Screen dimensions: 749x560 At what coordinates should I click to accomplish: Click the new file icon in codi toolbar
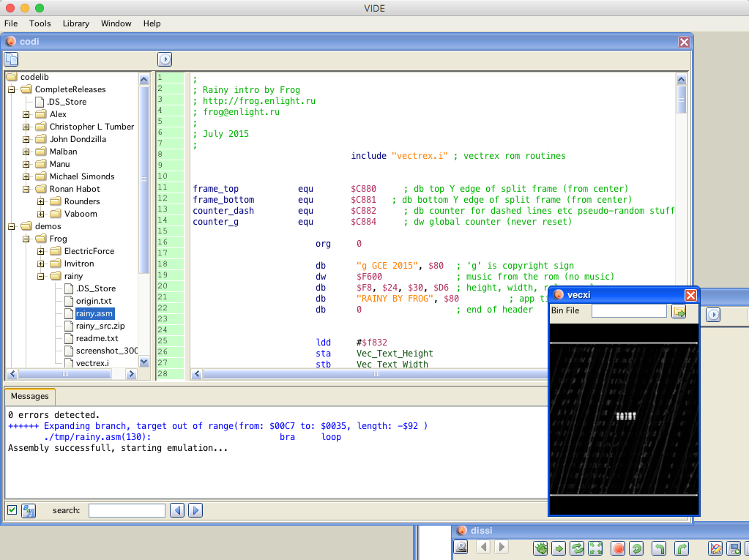tap(12, 59)
